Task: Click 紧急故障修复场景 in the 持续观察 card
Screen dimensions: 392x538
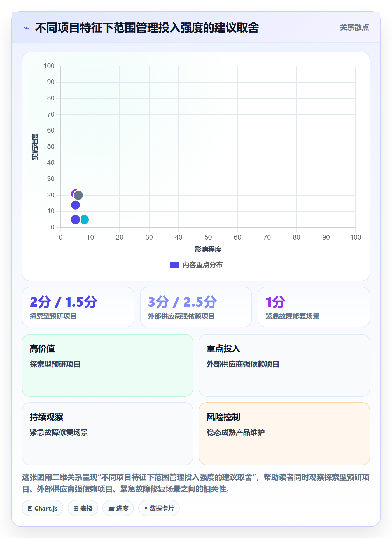Action: point(59,432)
